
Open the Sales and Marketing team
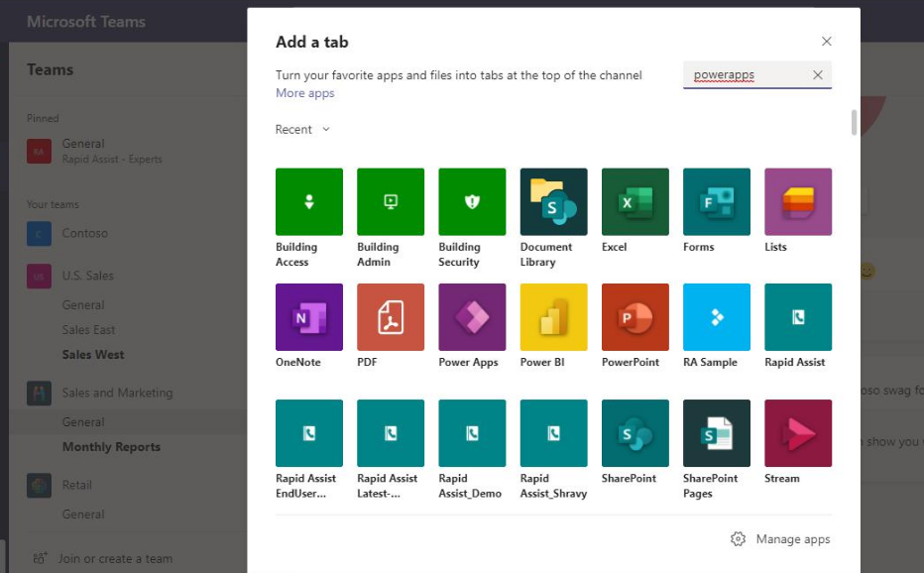click(x=117, y=393)
